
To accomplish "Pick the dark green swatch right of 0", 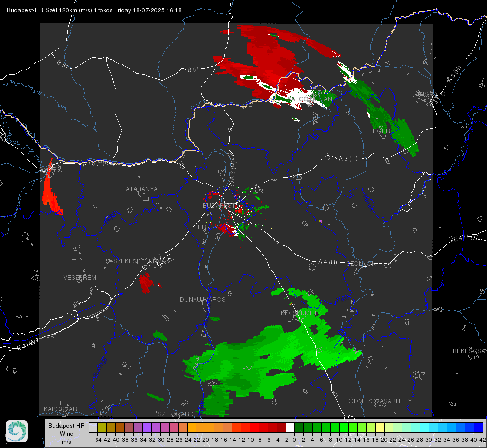I will click(x=299, y=428).
